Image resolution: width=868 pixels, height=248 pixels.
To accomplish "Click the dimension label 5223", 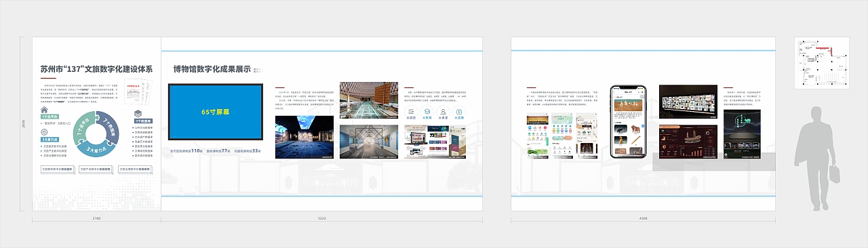I will (321, 219).
